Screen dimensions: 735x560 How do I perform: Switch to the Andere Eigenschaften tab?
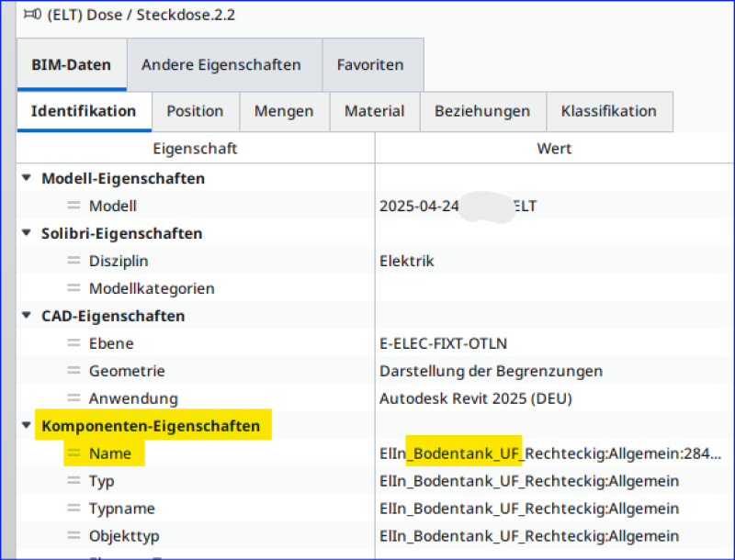[x=220, y=65]
